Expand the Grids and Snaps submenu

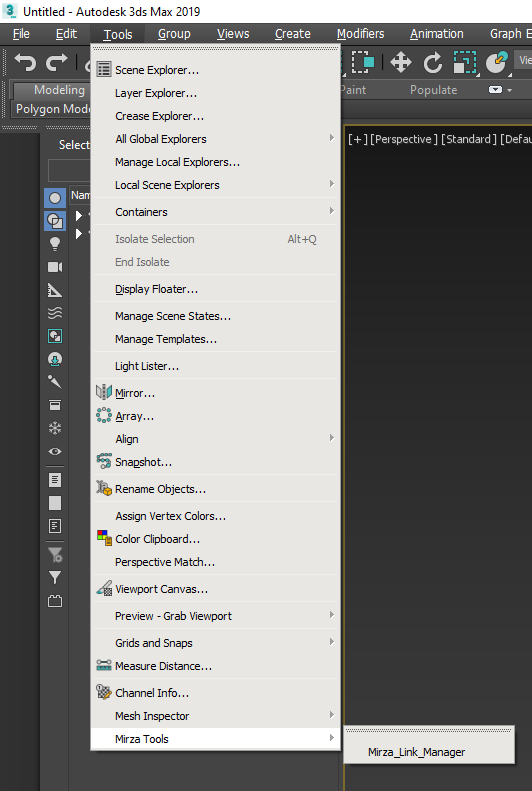[x=216, y=643]
